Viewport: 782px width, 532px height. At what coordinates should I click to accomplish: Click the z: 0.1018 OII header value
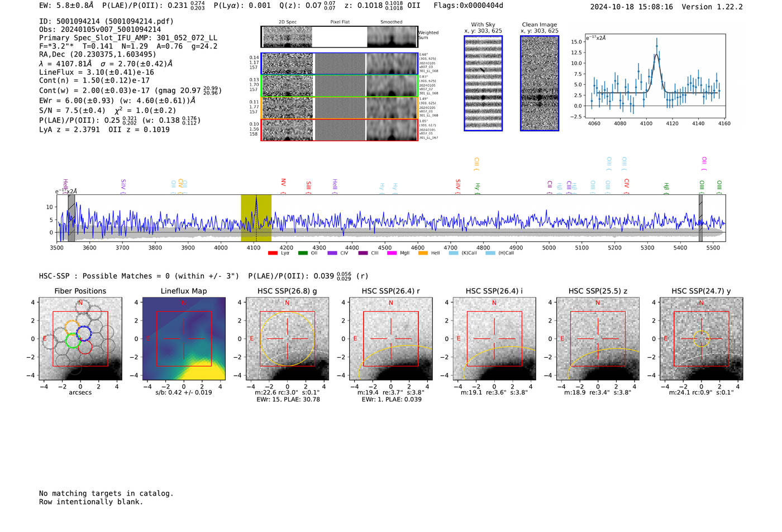(x=383, y=6)
